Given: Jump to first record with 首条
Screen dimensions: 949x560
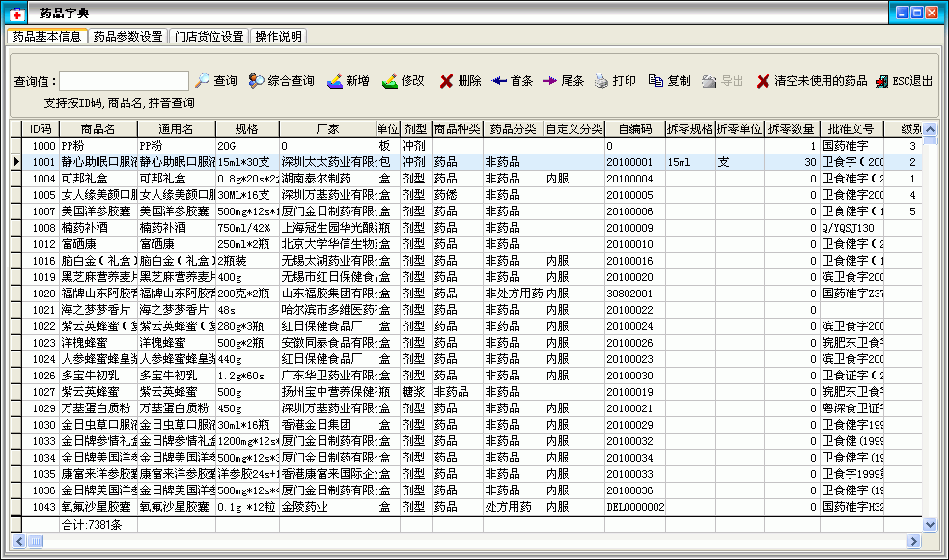Looking at the screenshot, I should click(512, 81).
